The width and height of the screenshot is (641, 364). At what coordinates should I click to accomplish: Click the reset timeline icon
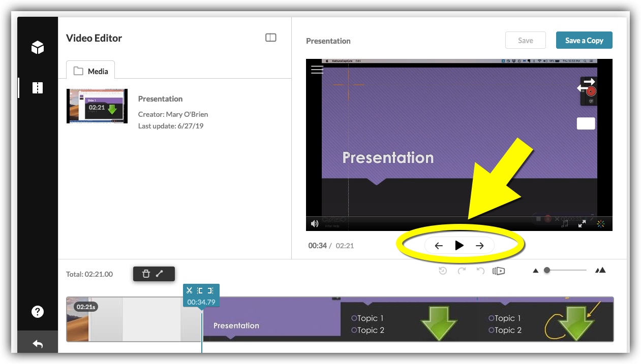(443, 271)
